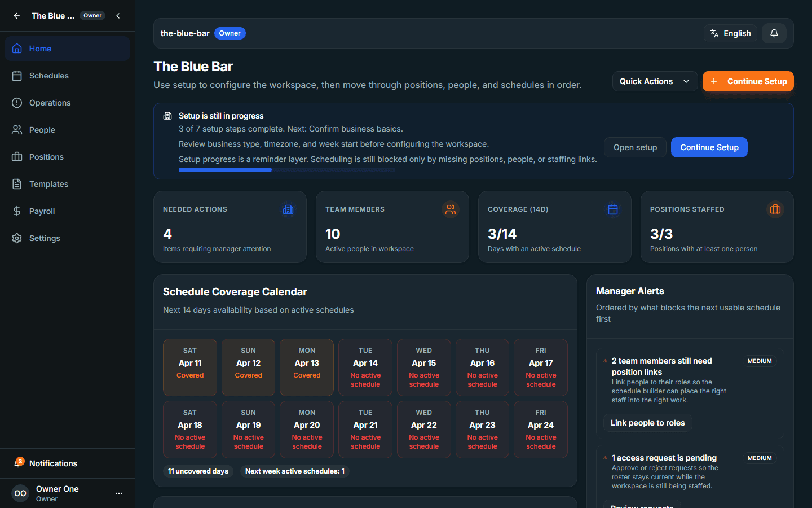Click the Owner badge next to the-blue-bar

point(230,33)
